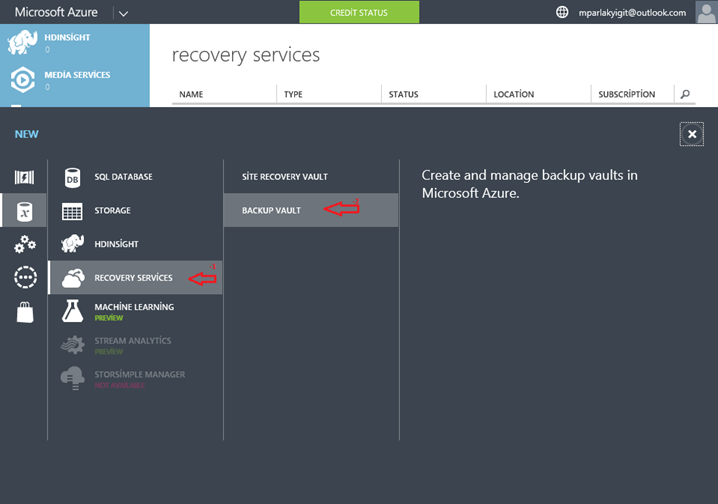Viewport: 718px width, 504px height.
Task: Click the Stream Analytics gear icon
Action: 73,345
